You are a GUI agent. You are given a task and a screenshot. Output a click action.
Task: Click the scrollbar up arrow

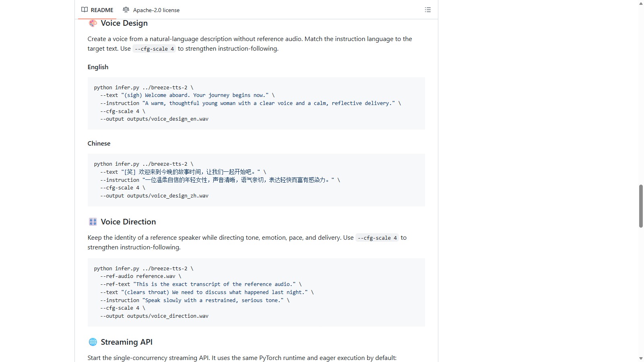[641, 4]
